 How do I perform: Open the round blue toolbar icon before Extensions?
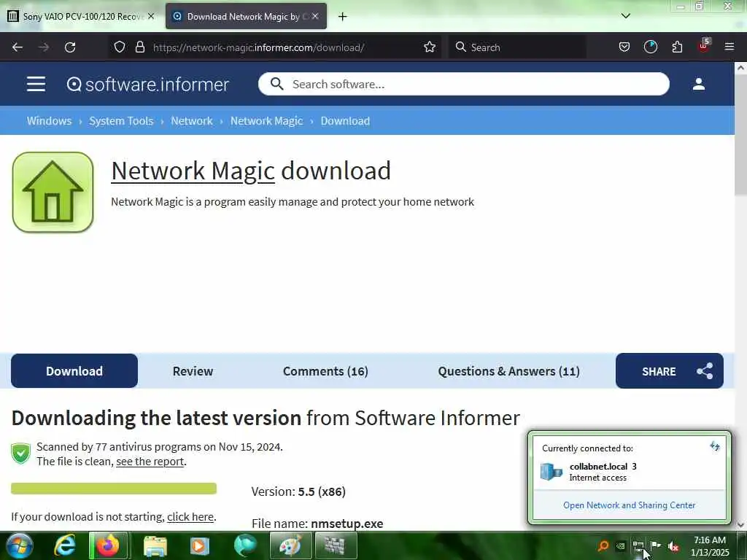click(x=650, y=47)
